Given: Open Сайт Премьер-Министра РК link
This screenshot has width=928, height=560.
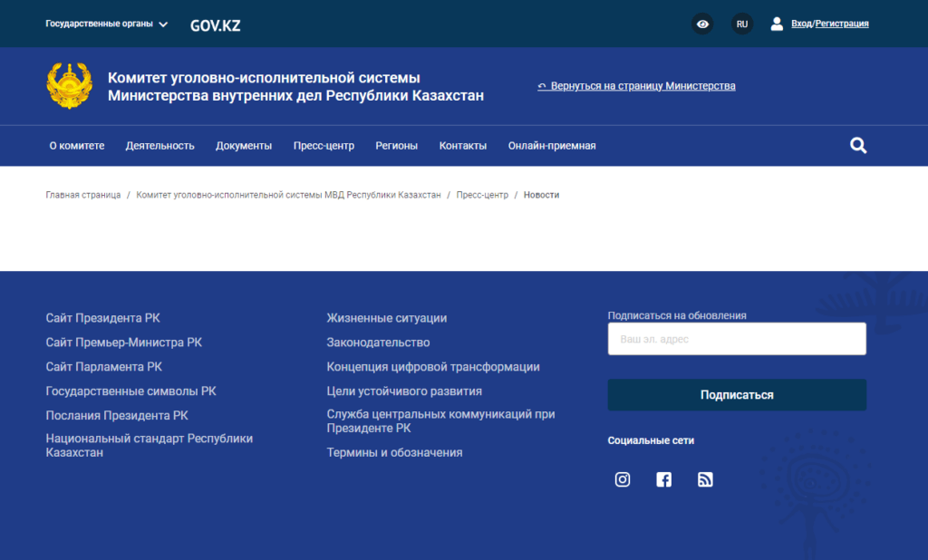Looking at the screenshot, I should tap(123, 343).
